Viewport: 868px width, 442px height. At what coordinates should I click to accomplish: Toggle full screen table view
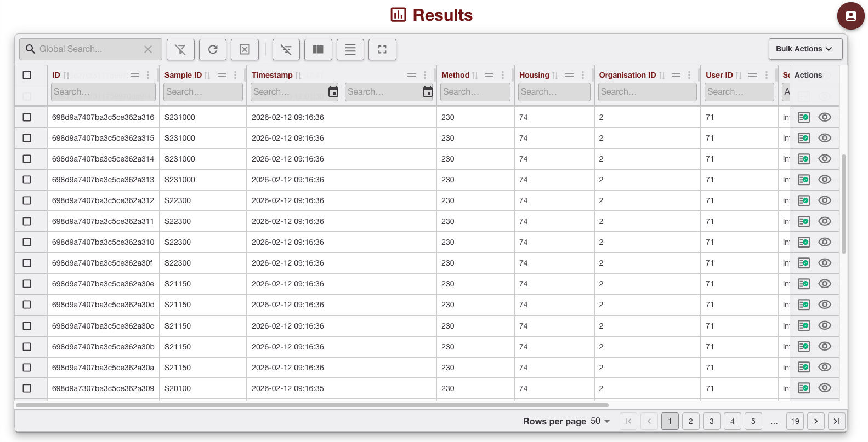pos(382,49)
